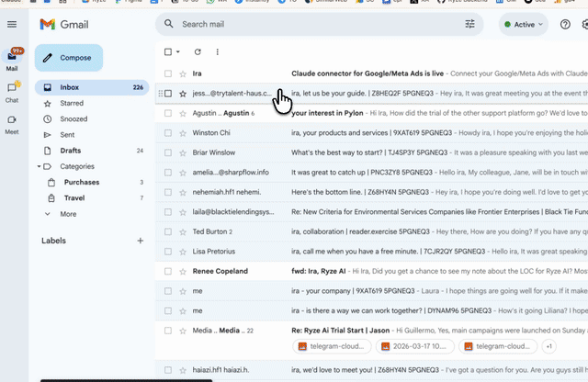Open the main menu hamburger icon
Image resolution: width=588 pixels, height=382 pixels.
tap(12, 25)
